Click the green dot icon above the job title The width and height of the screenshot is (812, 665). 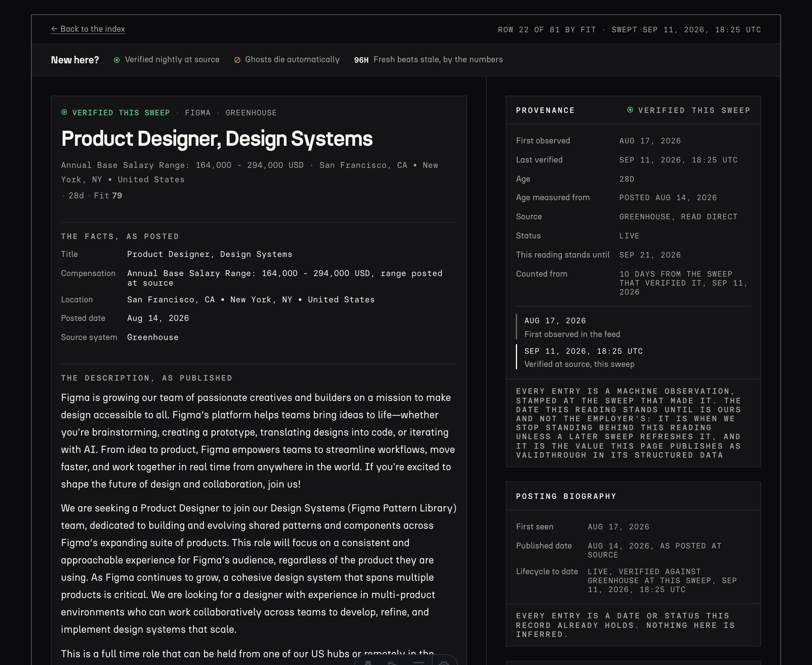click(x=64, y=112)
